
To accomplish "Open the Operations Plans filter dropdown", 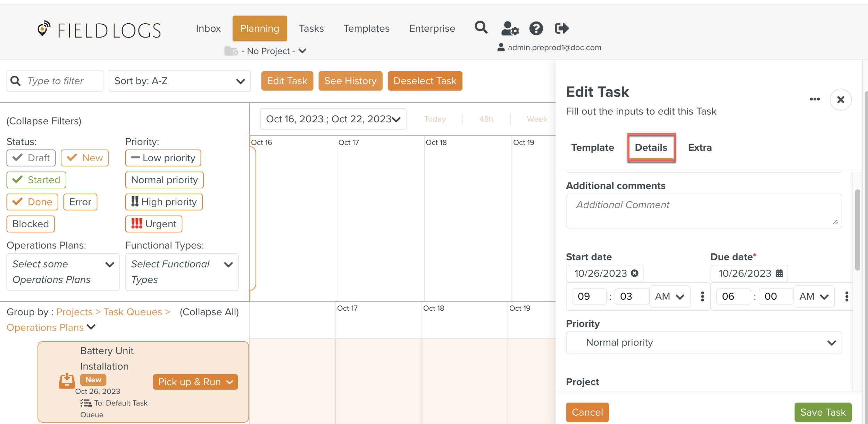I will coord(63,272).
